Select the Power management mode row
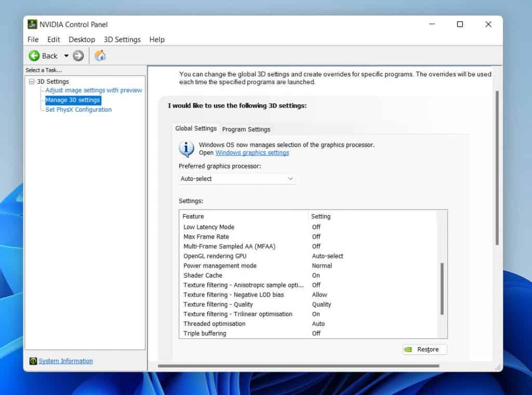532x395 pixels. click(308, 266)
